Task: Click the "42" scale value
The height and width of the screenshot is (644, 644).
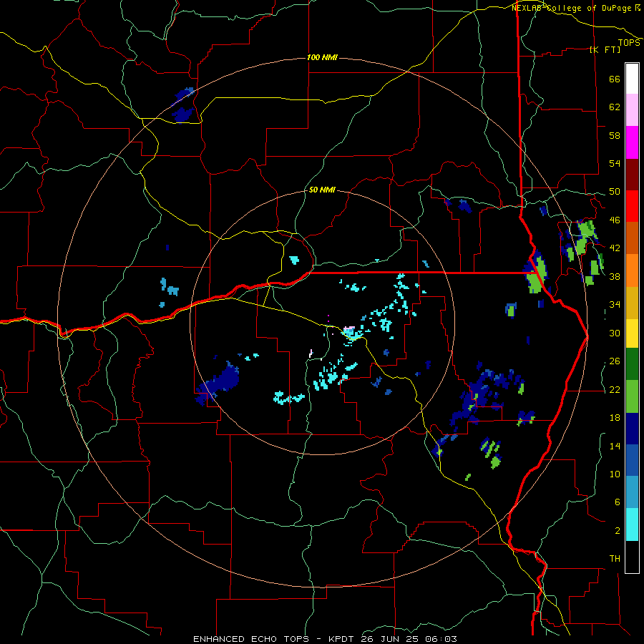Action: (x=615, y=248)
